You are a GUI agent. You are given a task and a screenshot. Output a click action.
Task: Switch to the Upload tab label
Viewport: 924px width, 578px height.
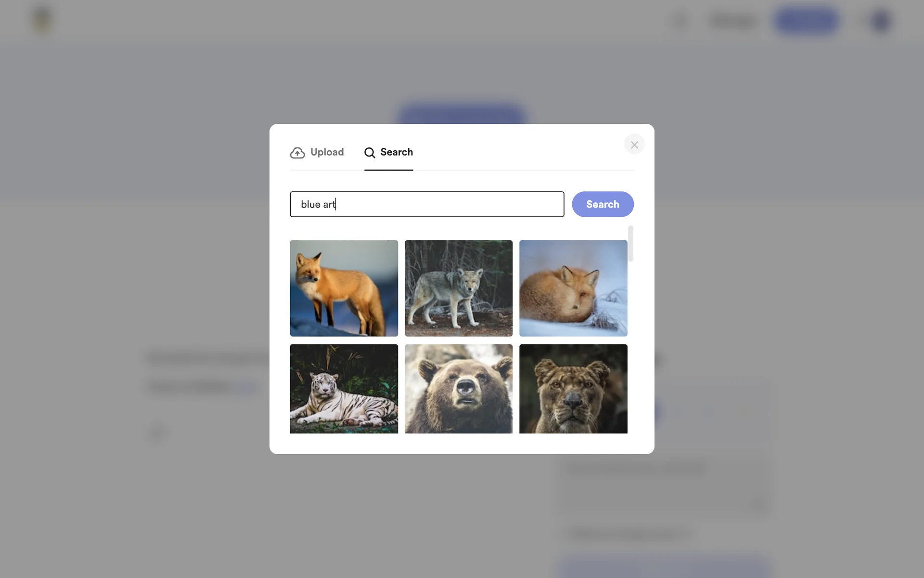pyautogui.click(x=327, y=152)
